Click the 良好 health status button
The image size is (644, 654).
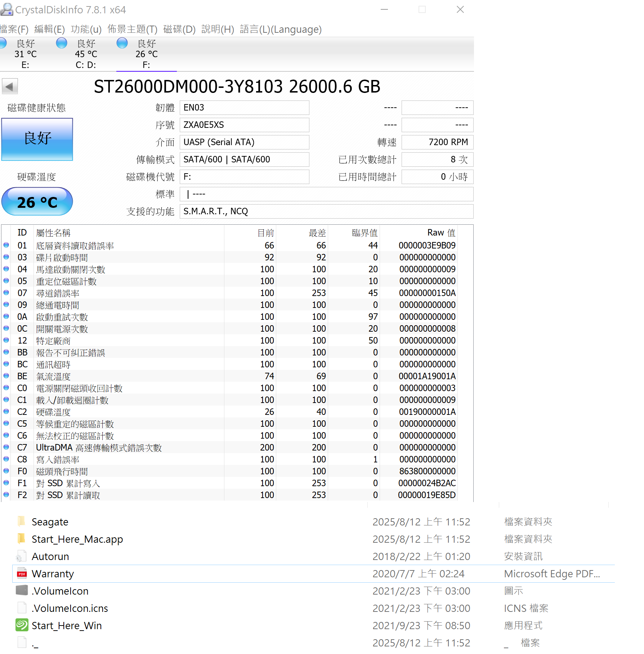(37, 139)
